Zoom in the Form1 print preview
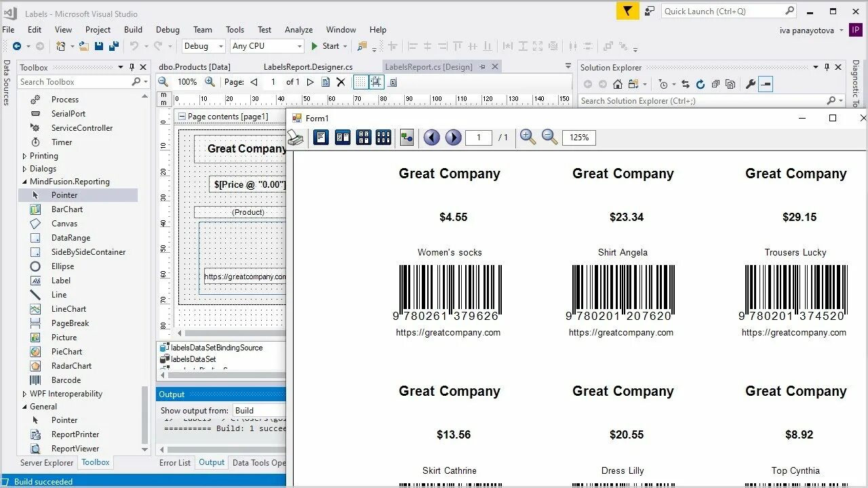The image size is (868, 488). pyautogui.click(x=528, y=137)
